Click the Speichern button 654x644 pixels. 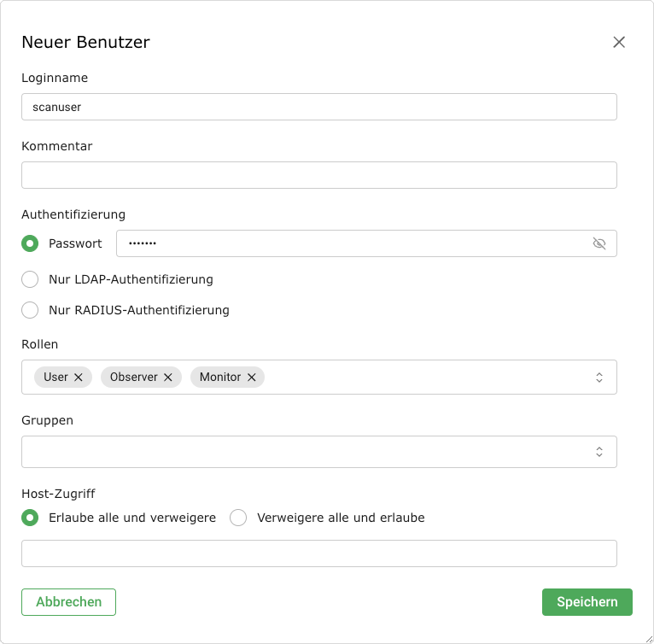point(587,602)
